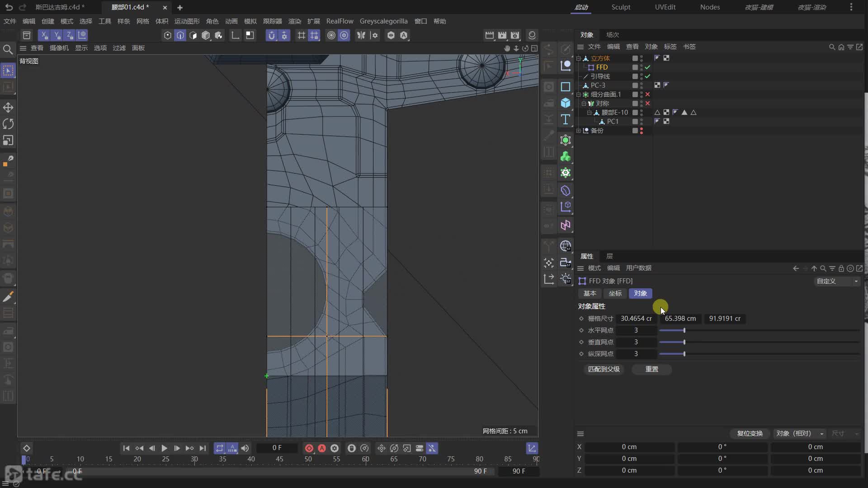This screenshot has height=488, width=868.
Task: Toggle the green check on FFD
Action: pyautogui.click(x=647, y=67)
